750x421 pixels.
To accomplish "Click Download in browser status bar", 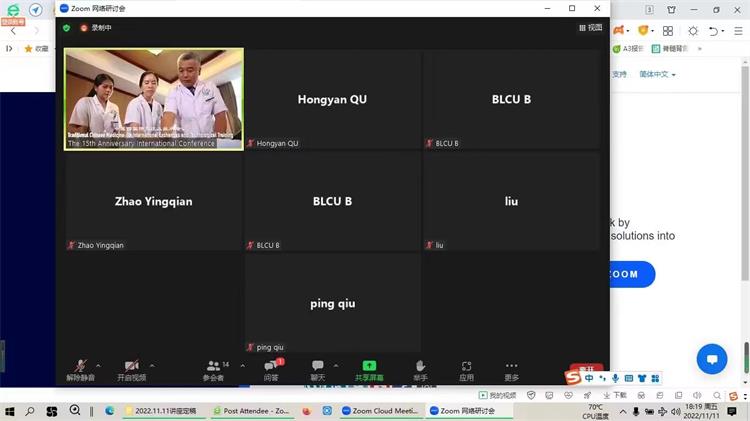I will point(615,395).
